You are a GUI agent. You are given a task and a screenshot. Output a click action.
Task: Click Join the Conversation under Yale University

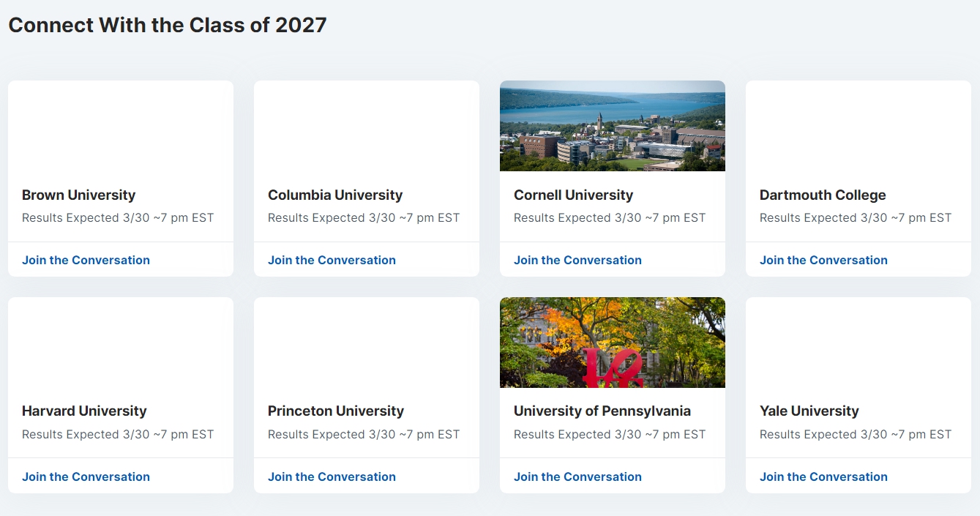(823, 476)
